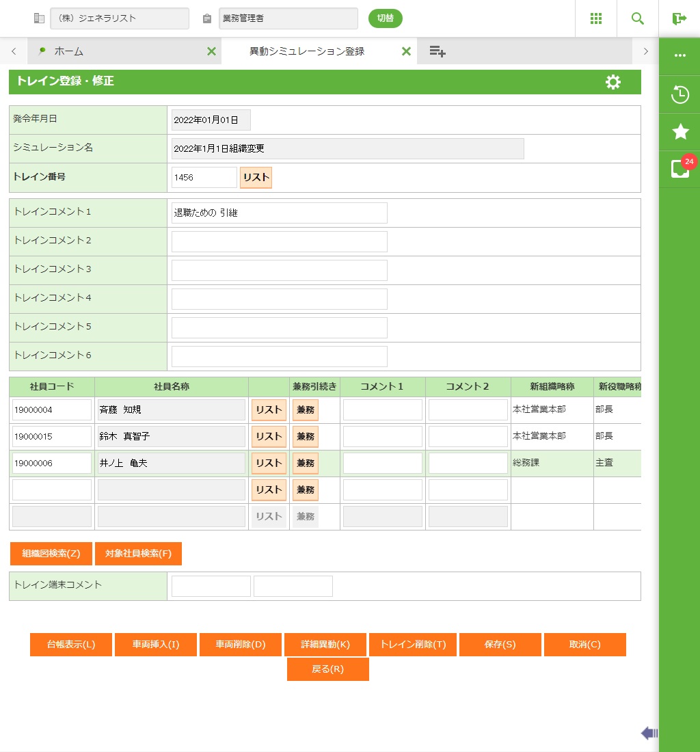This screenshot has height=752, width=700.
Task: Click the logout icon at top right
Action: click(679, 18)
